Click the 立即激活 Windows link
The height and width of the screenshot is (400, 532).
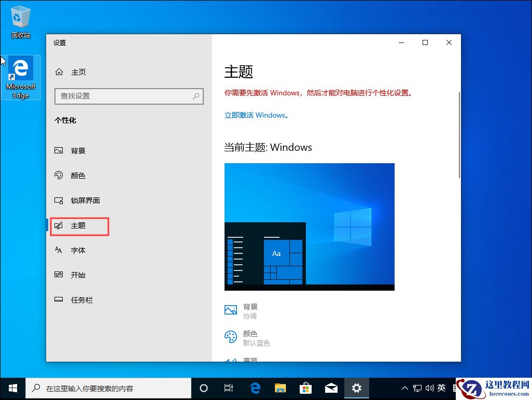256,115
